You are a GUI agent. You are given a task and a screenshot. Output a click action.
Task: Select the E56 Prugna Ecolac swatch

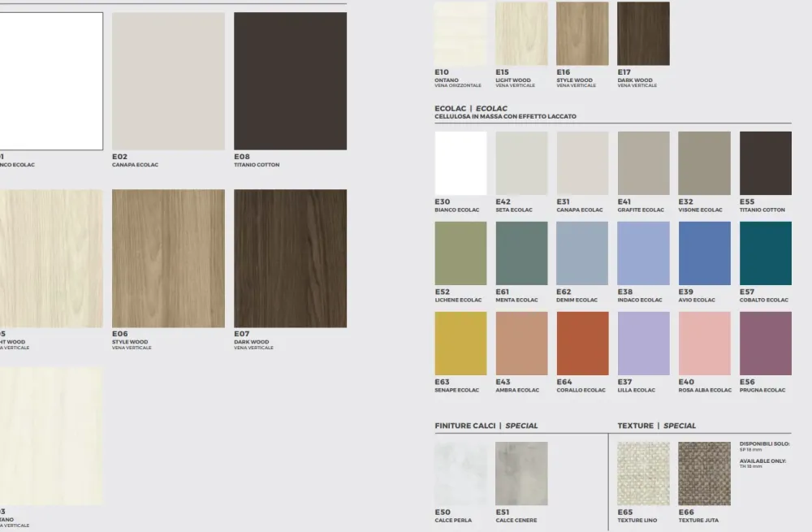765,344
